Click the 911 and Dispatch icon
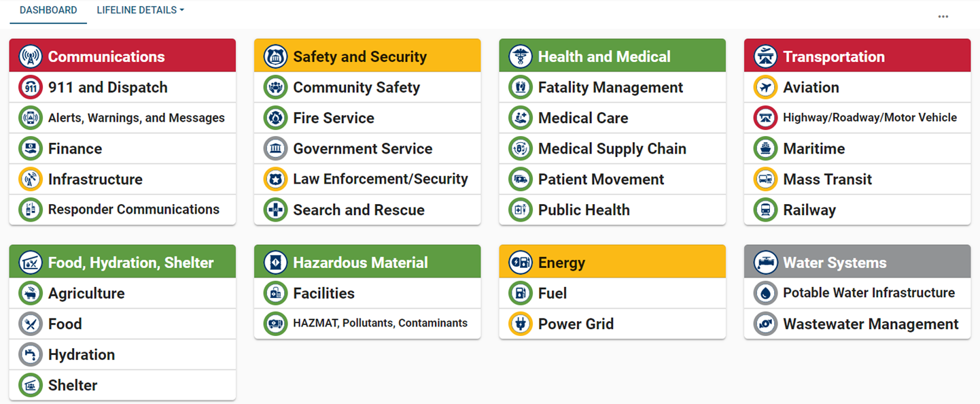 pos(31,87)
